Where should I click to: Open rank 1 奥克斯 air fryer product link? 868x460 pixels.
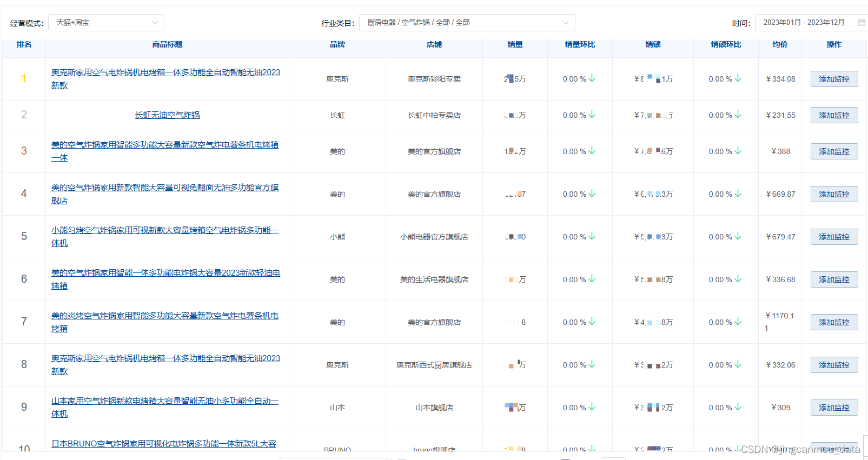click(x=166, y=79)
